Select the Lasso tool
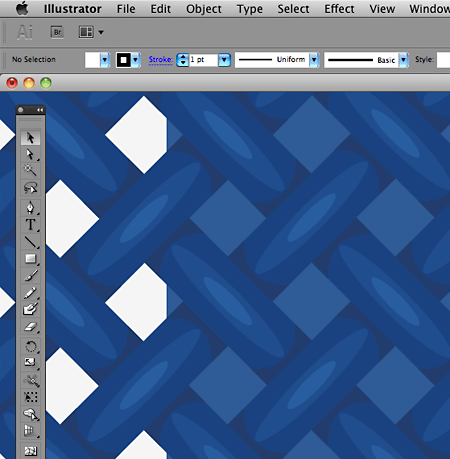 (x=30, y=188)
